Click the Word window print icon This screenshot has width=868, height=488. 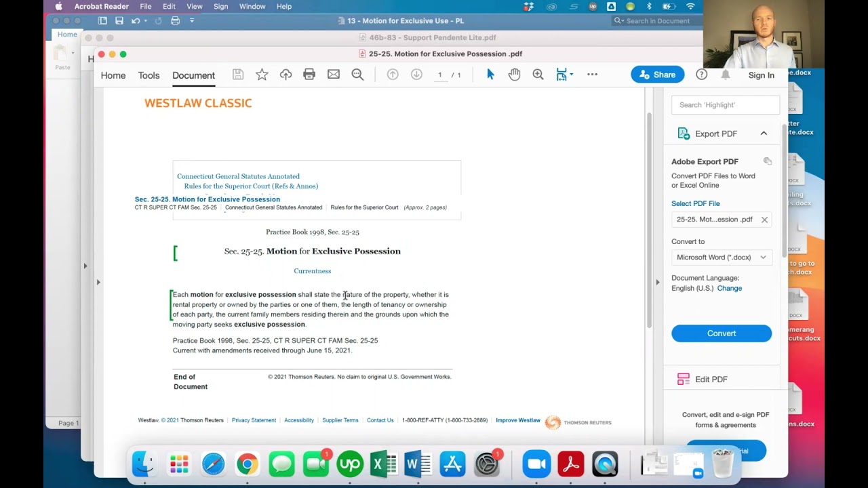click(x=175, y=21)
